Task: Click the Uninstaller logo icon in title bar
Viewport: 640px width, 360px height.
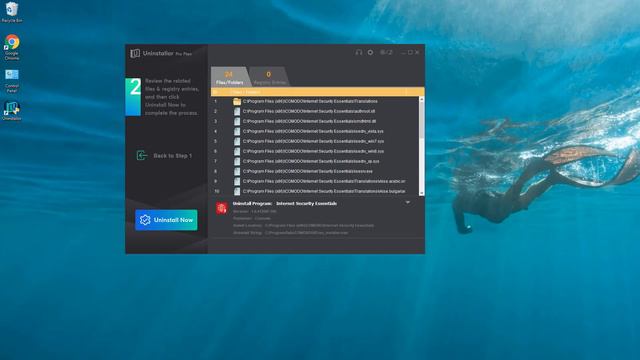Action: (135, 53)
